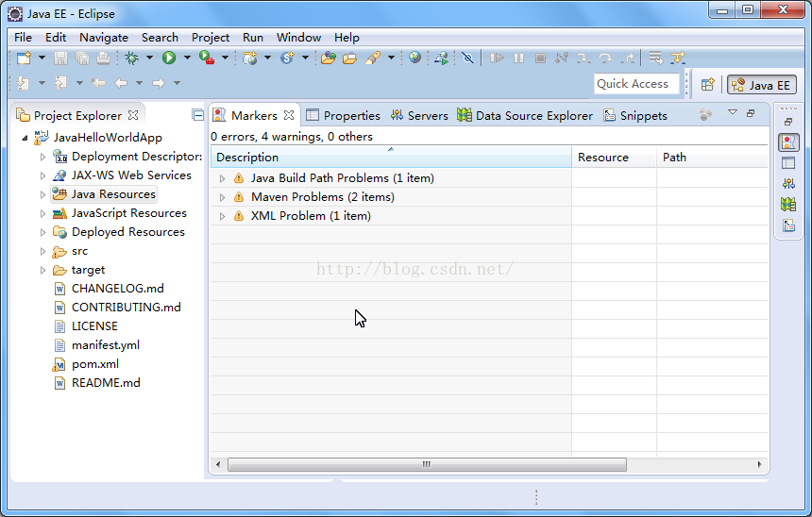This screenshot has height=517, width=812.
Task: Click the Step Over icon
Action: pos(605,58)
